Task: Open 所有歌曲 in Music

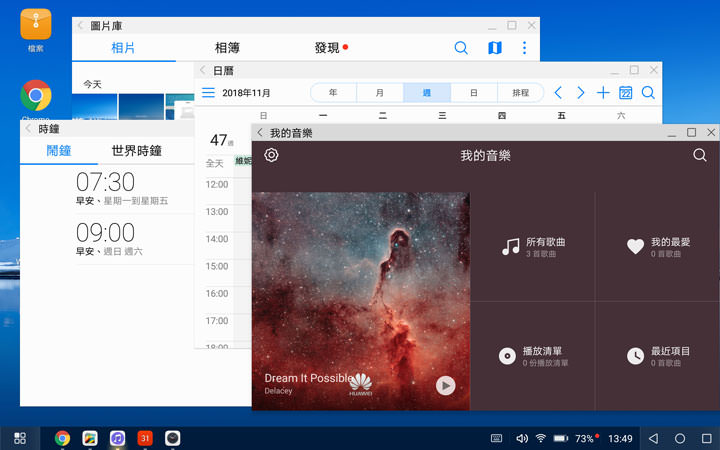Action: coord(533,247)
